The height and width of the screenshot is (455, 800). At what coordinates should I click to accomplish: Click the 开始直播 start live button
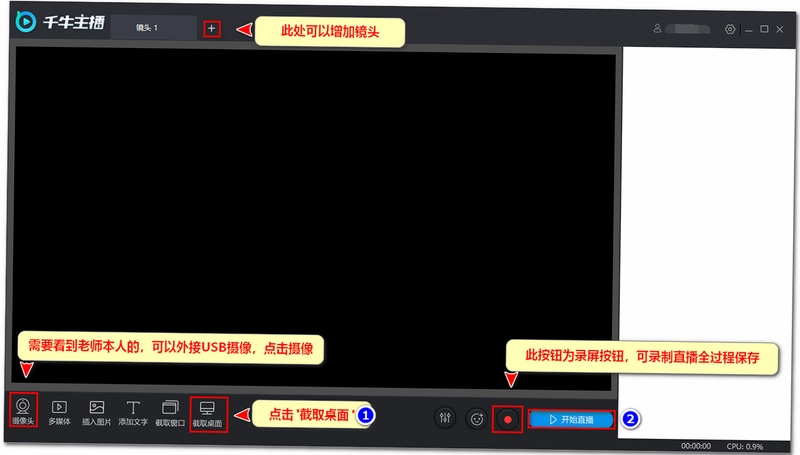pyautogui.click(x=571, y=420)
